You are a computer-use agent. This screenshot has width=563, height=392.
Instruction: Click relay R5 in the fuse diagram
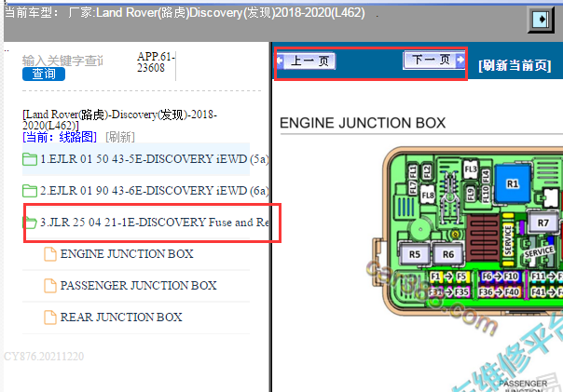[415, 254]
